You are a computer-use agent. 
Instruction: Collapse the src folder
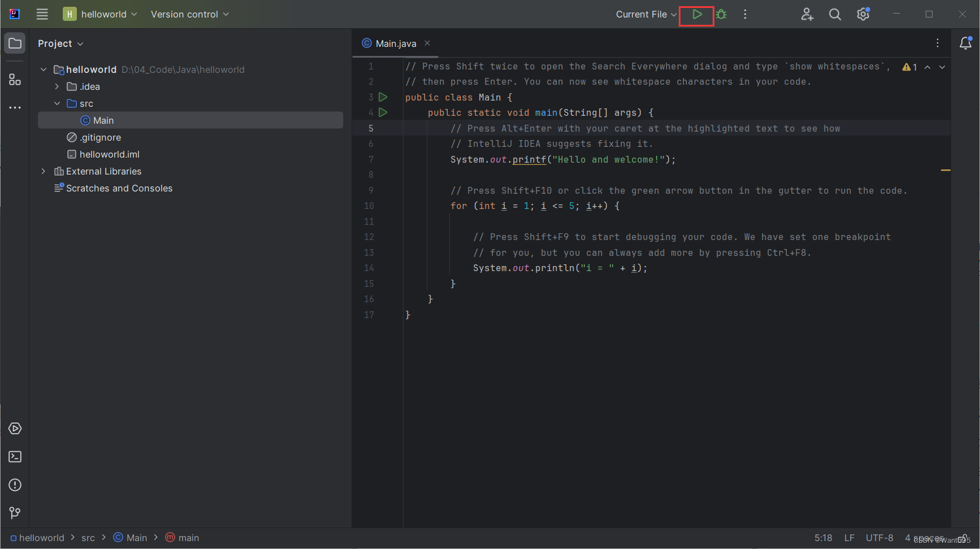coord(57,103)
